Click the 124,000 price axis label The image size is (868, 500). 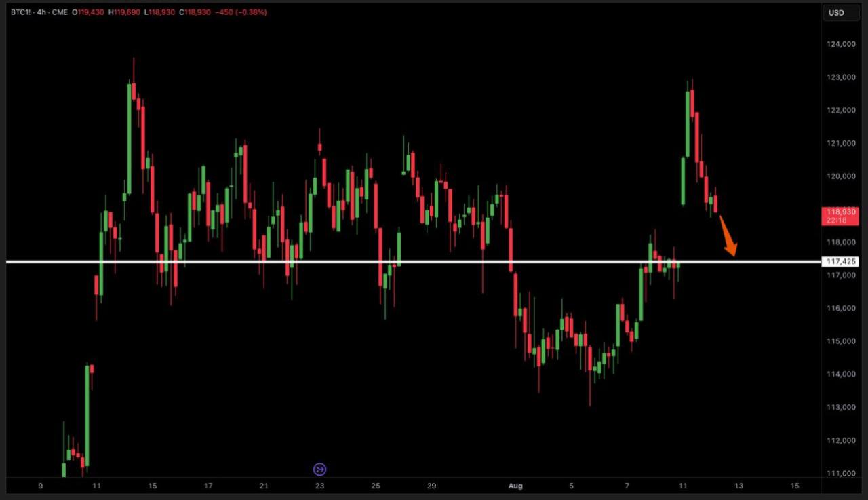pos(841,45)
